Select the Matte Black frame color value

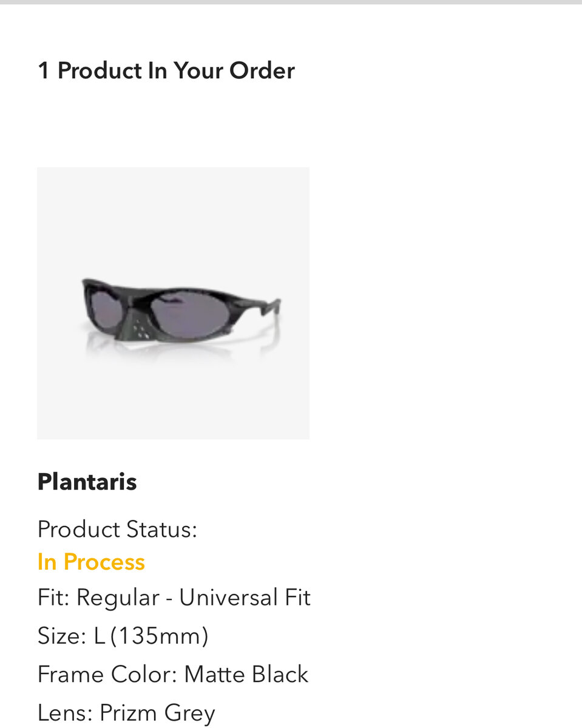point(246,675)
